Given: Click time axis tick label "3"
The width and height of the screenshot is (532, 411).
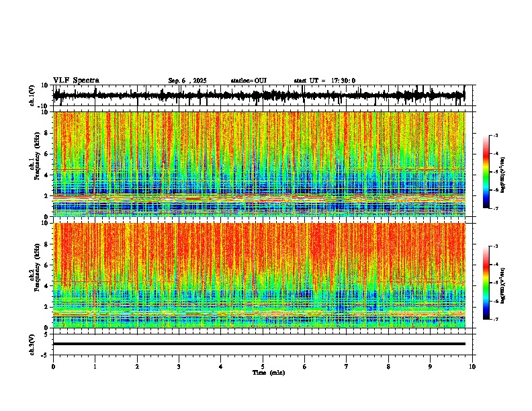Looking at the screenshot, I should tap(179, 367).
